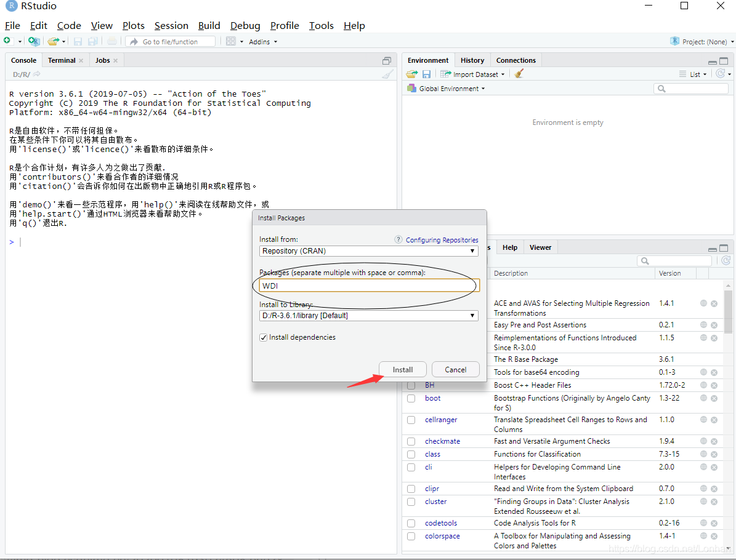
Task: Remove the boot package with x icon
Action: pos(714,398)
